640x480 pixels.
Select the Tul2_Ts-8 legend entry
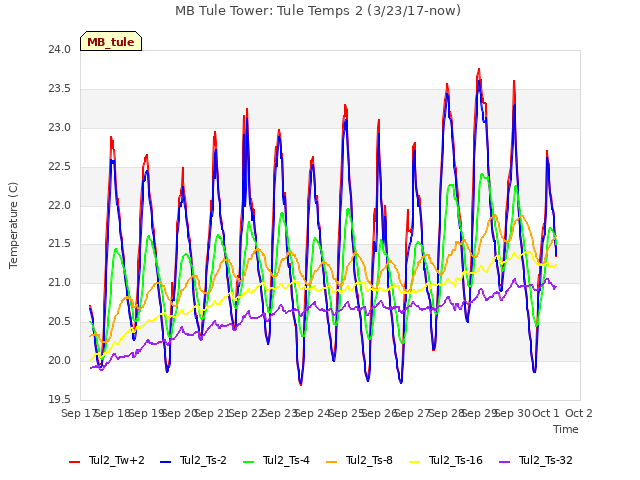pos(359,461)
